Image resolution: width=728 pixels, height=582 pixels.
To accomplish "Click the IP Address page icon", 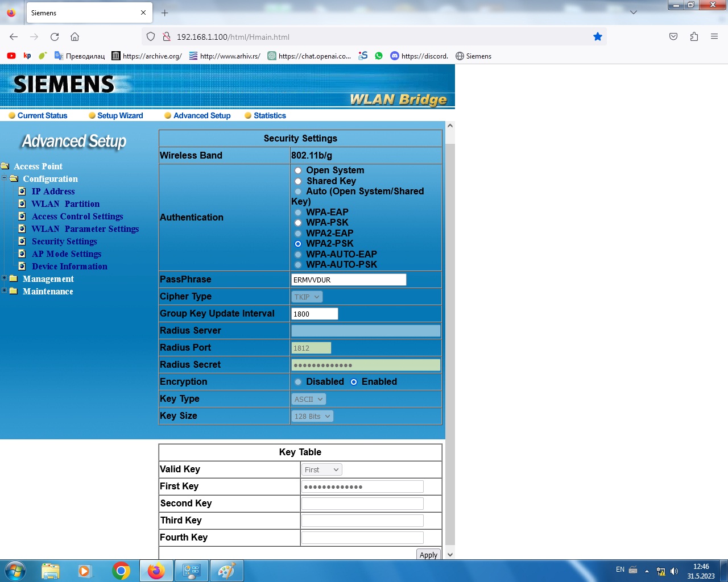I will 22,192.
